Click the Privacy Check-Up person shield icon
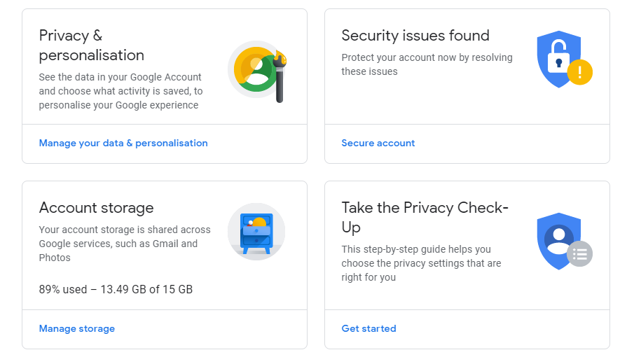 click(558, 241)
